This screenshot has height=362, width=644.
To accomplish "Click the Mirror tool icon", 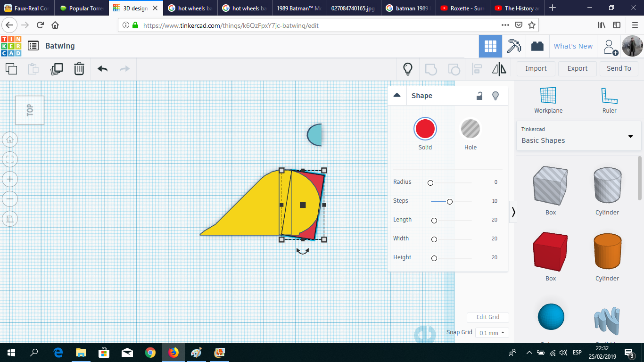I will (499, 69).
